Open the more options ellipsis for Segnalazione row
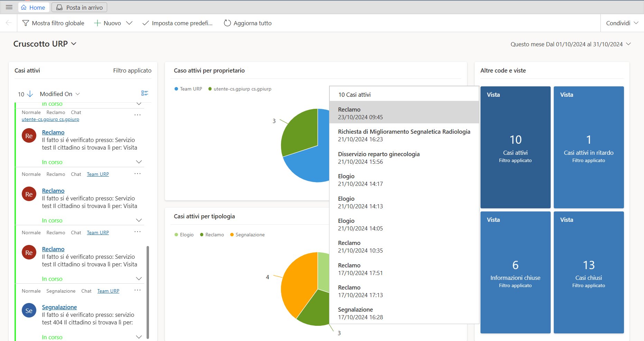This screenshot has height=341, width=644. pos(137,291)
